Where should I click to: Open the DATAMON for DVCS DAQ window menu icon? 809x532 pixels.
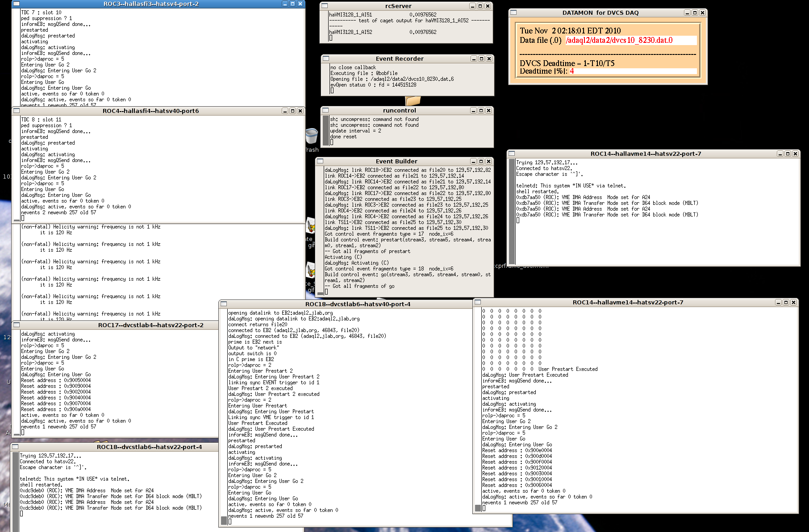(x=513, y=12)
